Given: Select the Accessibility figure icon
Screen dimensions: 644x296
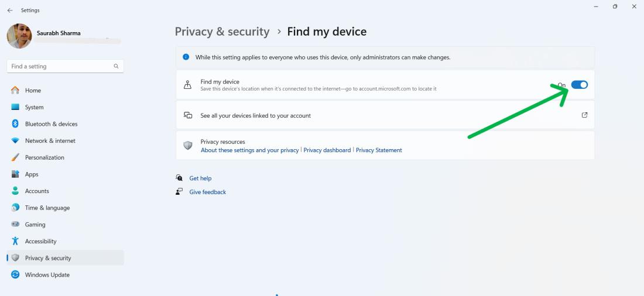Looking at the screenshot, I should (16, 241).
